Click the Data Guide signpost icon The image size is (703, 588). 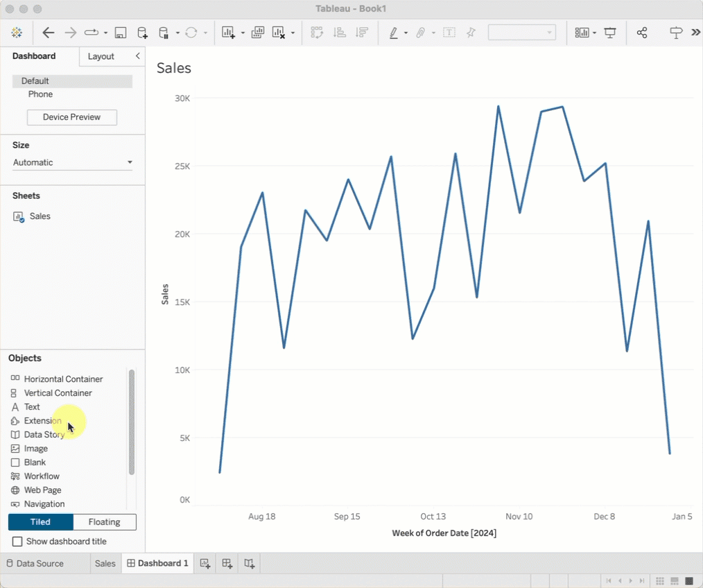[676, 33]
